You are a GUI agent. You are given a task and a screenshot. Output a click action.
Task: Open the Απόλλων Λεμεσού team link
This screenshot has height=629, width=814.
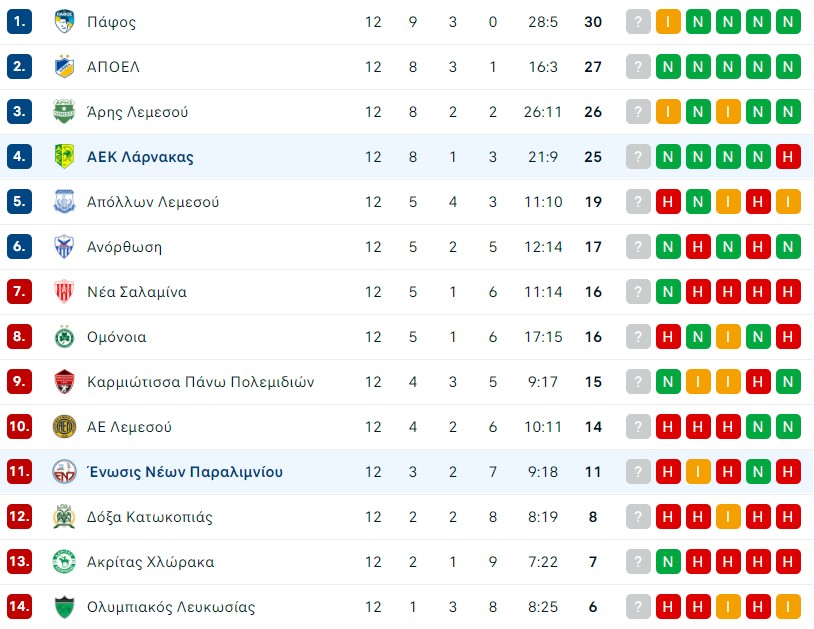tap(153, 202)
